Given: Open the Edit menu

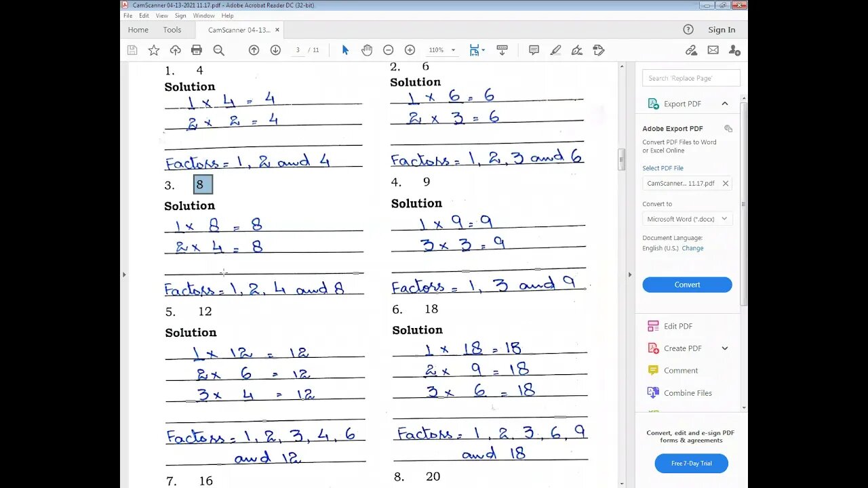Looking at the screenshot, I should pyautogui.click(x=144, y=16).
